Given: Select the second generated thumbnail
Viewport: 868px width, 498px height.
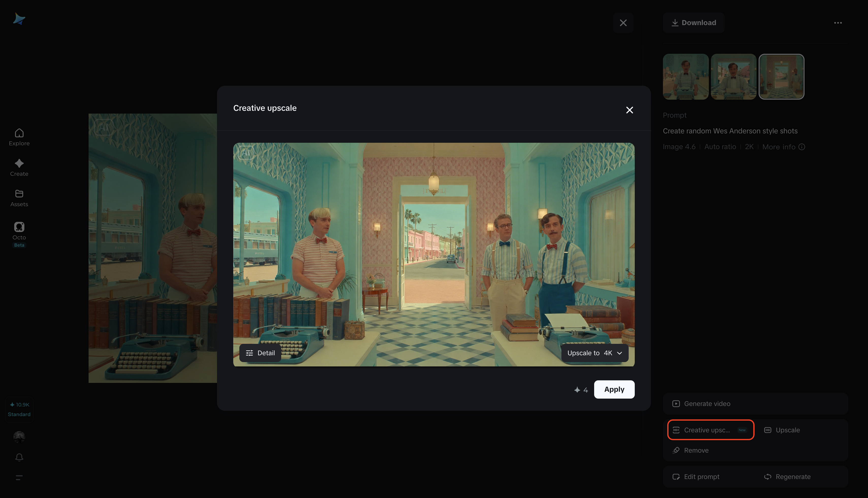Looking at the screenshot, I should 733,77.
